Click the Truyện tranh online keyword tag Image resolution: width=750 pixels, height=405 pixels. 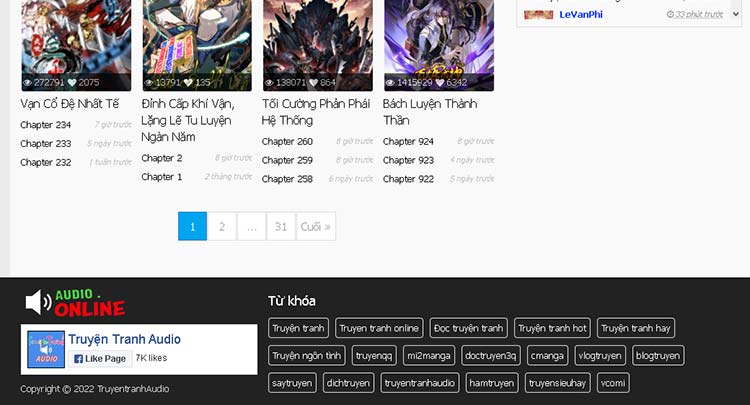(x=379, y=328)
